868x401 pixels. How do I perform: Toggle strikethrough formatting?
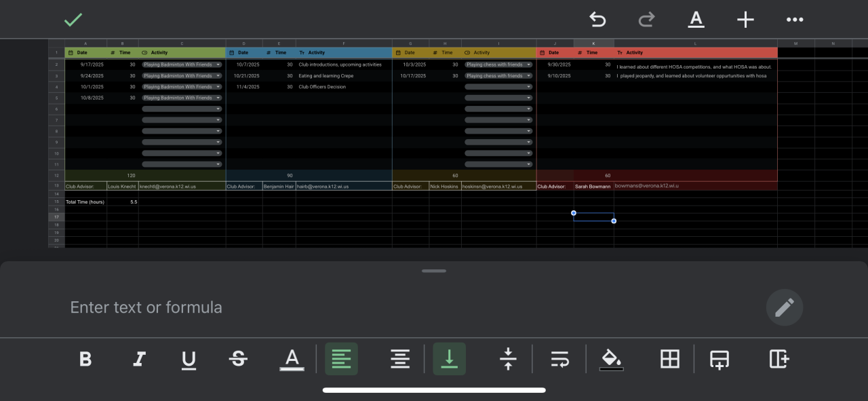click(x=239, y=359)
